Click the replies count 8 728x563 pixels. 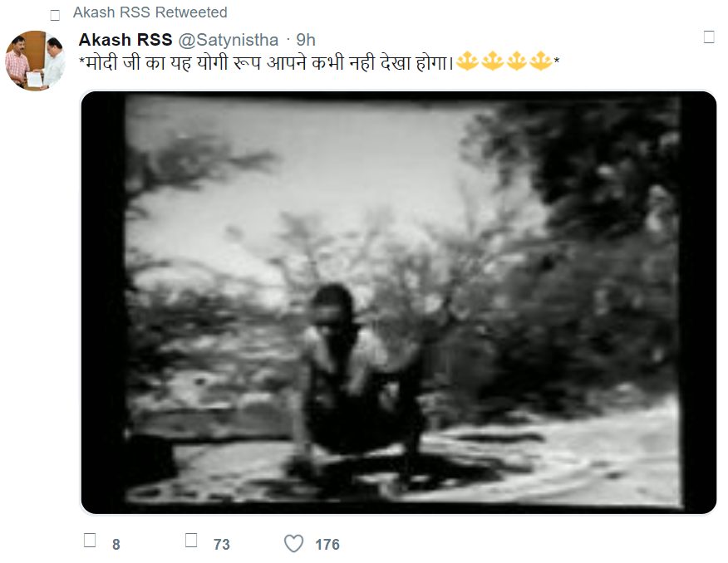tap(116, 545)
